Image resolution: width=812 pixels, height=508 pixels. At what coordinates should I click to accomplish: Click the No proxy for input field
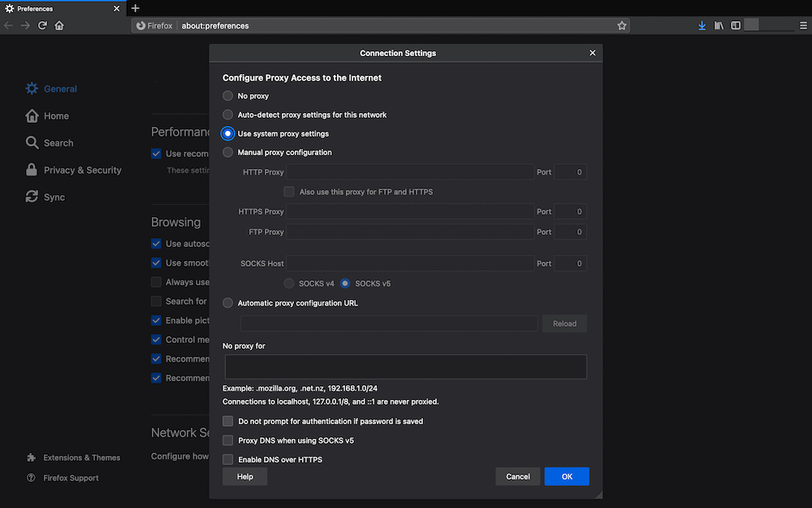click(404, 367)
